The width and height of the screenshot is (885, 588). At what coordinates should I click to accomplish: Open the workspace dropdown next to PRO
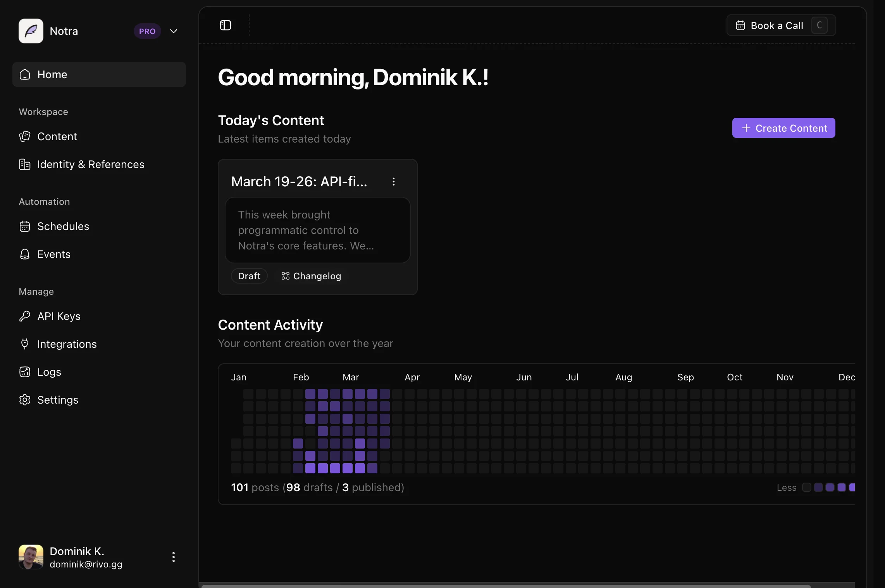(x=173, y=31)
